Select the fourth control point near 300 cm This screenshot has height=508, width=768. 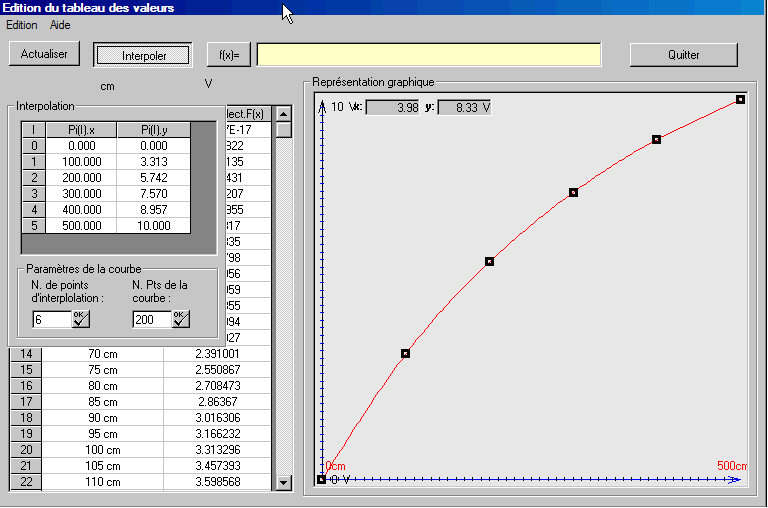[x=573, y=192]
